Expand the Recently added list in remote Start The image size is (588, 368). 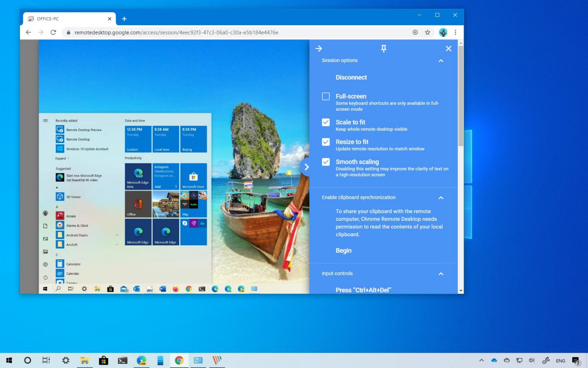[x=62, y=158]
